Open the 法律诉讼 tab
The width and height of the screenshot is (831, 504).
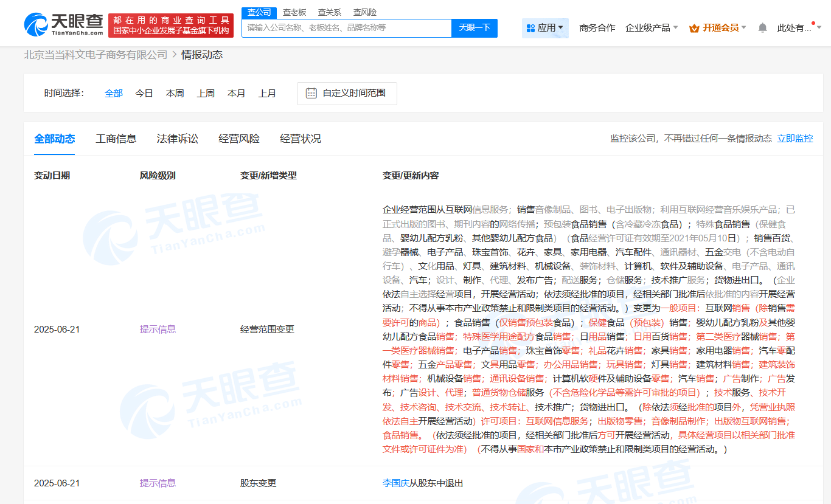click(x=177, y=139)
